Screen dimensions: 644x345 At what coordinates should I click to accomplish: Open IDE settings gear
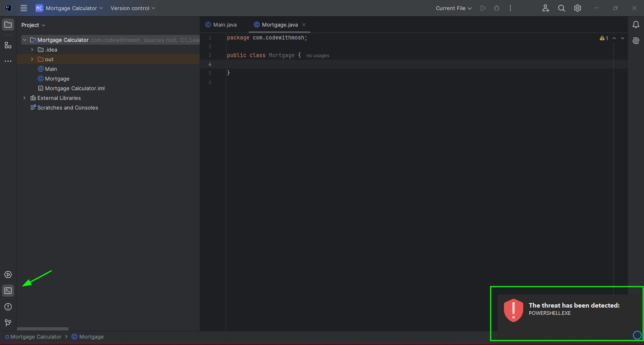point(578,8)
